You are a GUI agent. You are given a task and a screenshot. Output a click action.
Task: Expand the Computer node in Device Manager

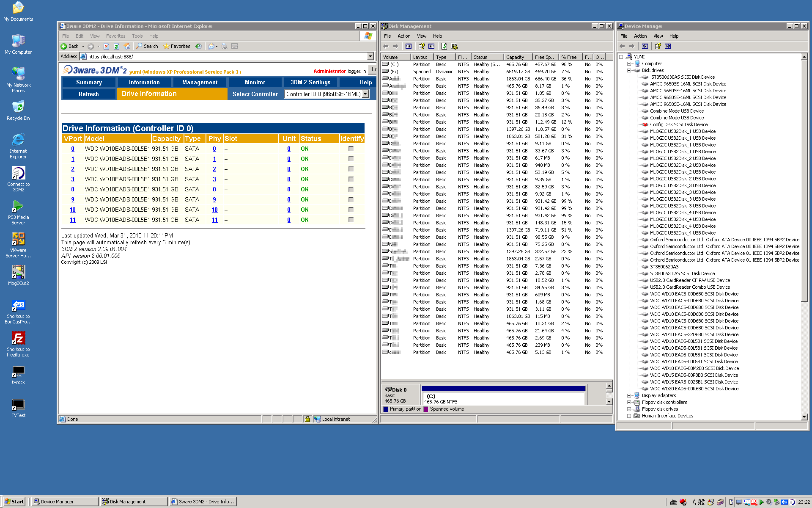pos(629,63)
